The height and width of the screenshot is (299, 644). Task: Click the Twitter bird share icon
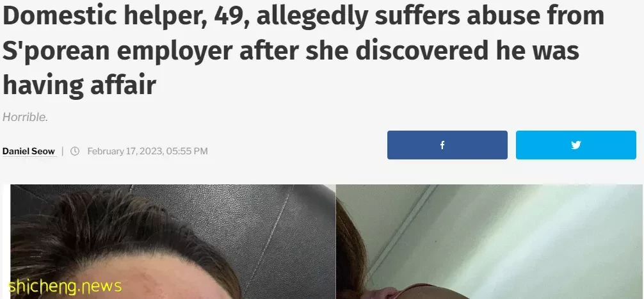click(x=576, y=145)
